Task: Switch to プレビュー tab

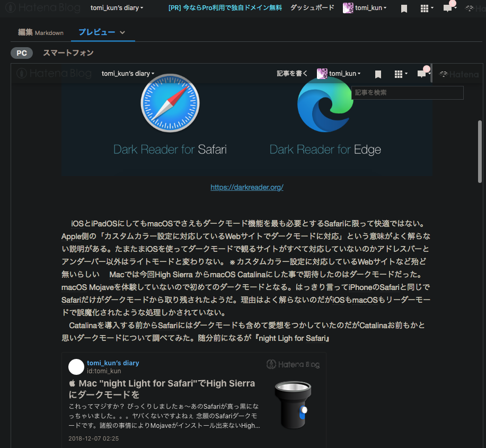Action: [96, 32]
